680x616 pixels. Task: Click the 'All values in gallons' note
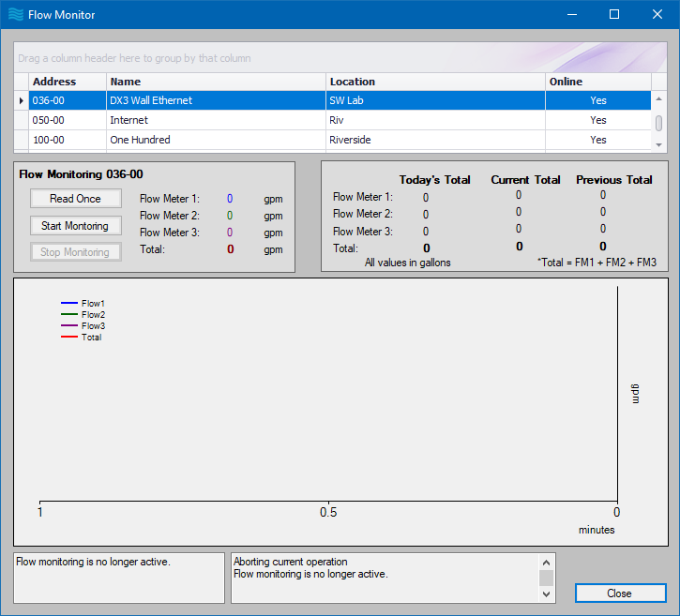point(408,263)
